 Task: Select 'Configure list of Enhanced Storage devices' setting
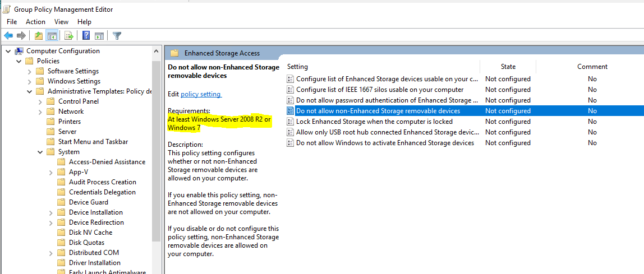point(387,79)
